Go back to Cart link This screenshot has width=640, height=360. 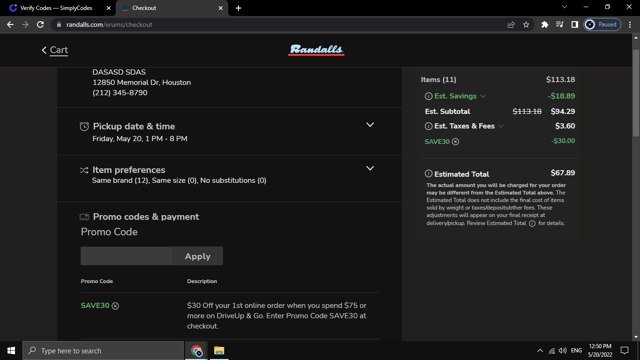pos(55,50)
